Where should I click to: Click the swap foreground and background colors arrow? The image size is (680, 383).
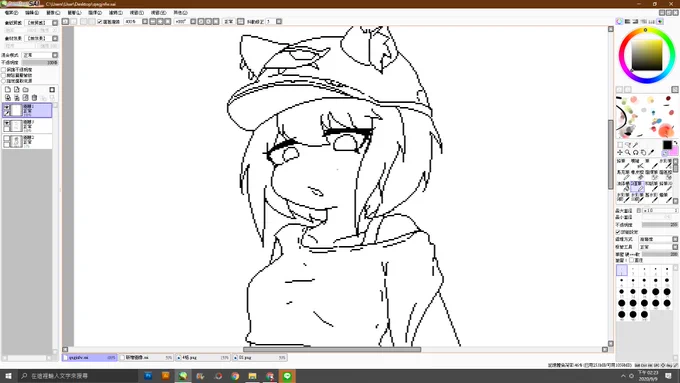click(676, 142)
